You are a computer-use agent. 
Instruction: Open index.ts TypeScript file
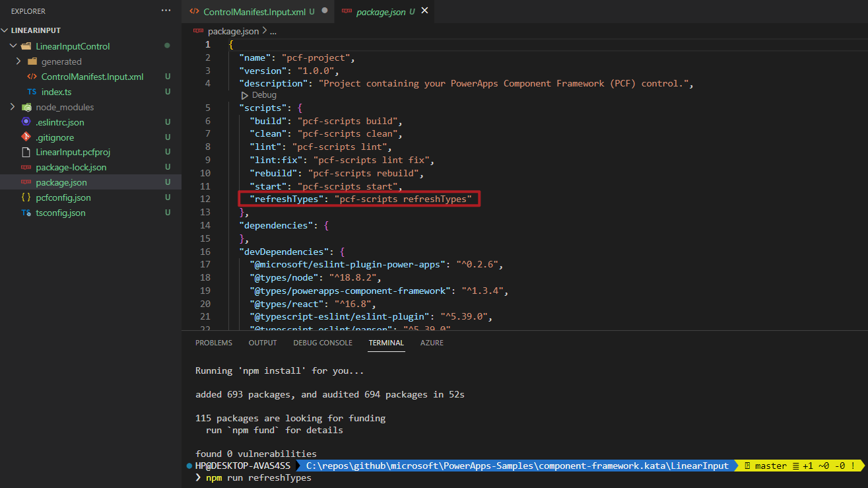tap(56, 92)
